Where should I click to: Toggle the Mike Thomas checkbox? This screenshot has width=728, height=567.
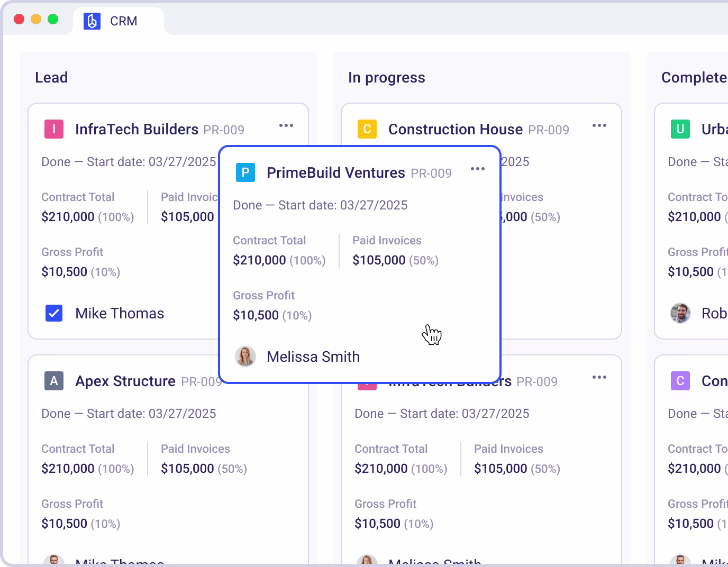pyautogui.click(x=54, y=313)
